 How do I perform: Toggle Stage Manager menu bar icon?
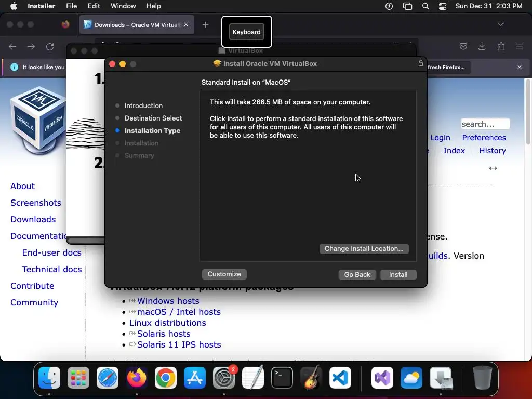pos(407,6)
